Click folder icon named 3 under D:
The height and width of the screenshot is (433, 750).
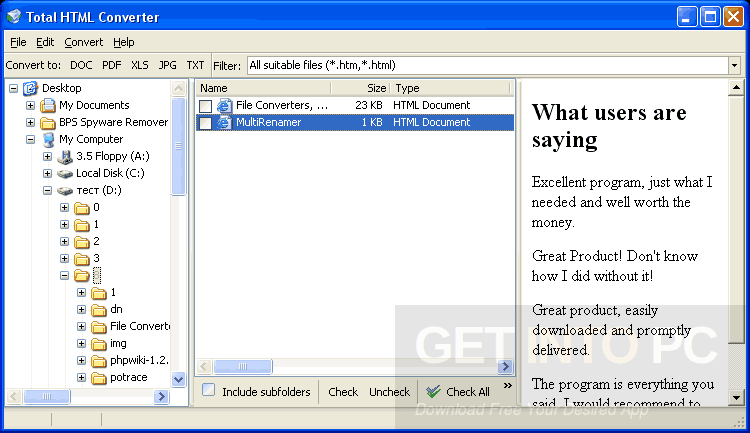click(82, 259)
